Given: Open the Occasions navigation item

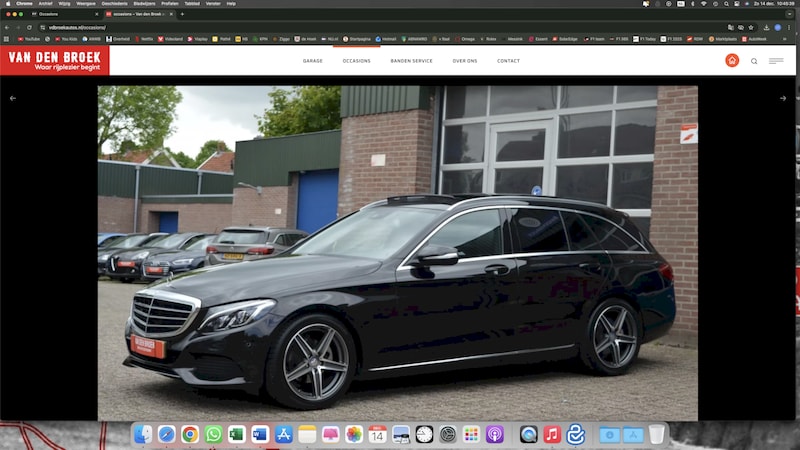Looking at the screenshot, I should pos(357,61).
